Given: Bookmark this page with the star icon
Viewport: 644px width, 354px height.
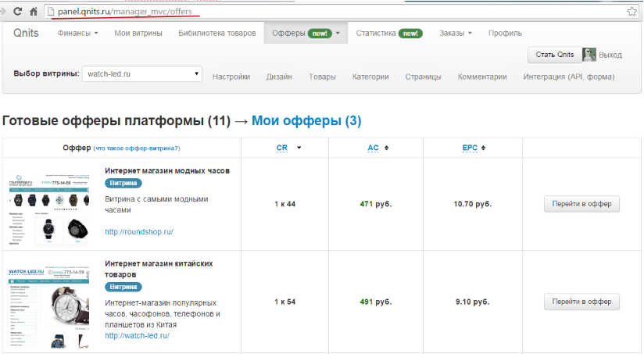Looking at the screenshot, I should 631,12.
